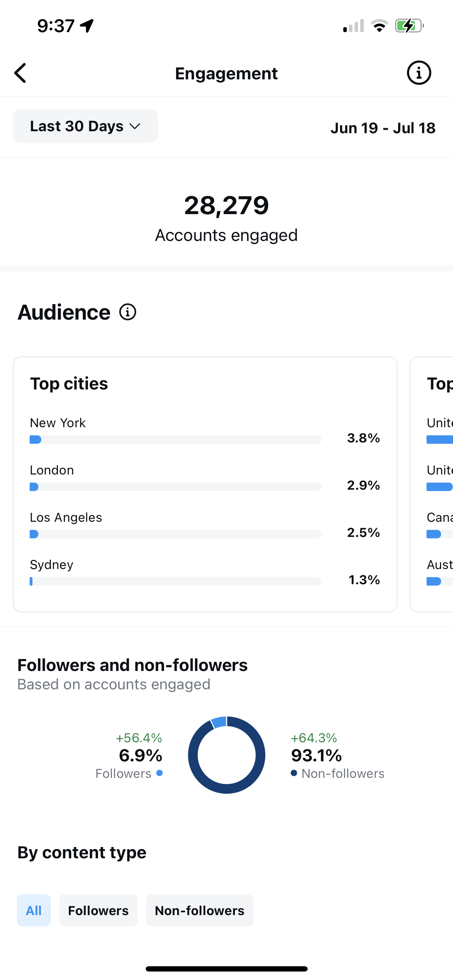Tap the Accounts engaged label
This screenshot has height=980, width=453.
tap(226, 235)
